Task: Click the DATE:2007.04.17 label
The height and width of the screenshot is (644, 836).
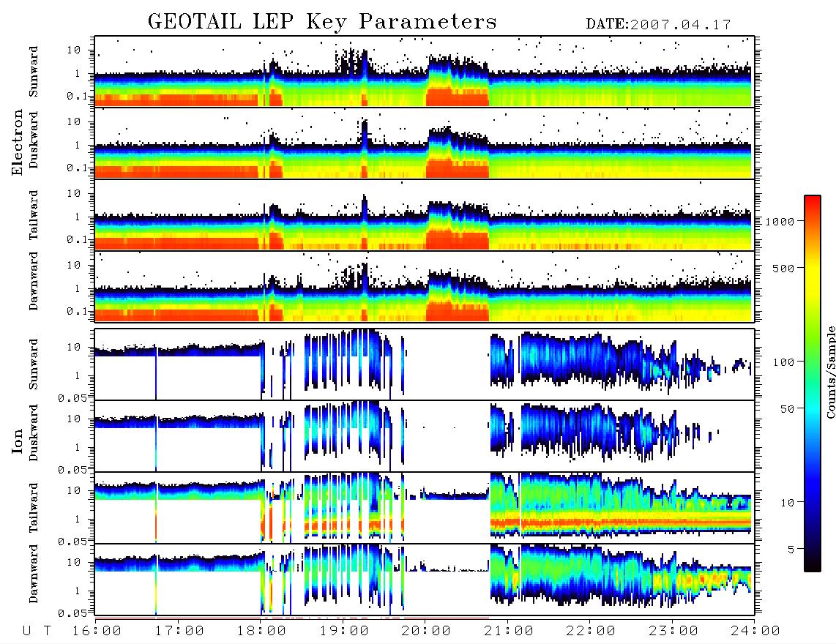Action: [658, 25]
